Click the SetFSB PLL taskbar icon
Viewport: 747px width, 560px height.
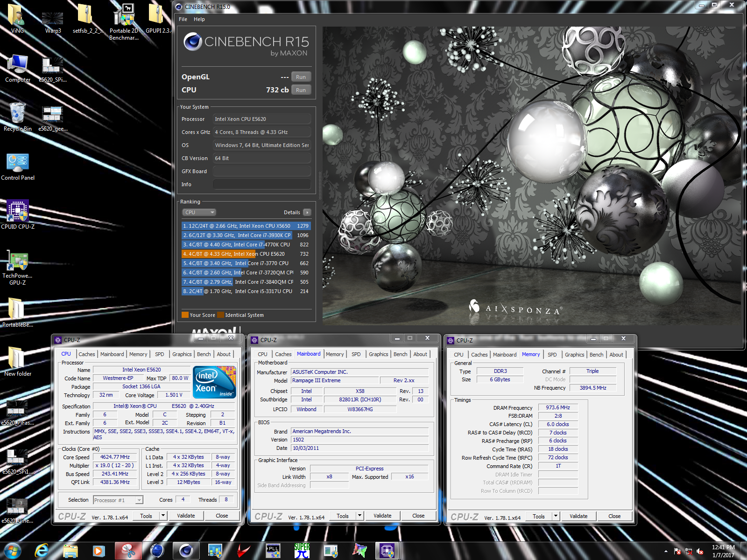pyautogui.click(x=273, y=551)
